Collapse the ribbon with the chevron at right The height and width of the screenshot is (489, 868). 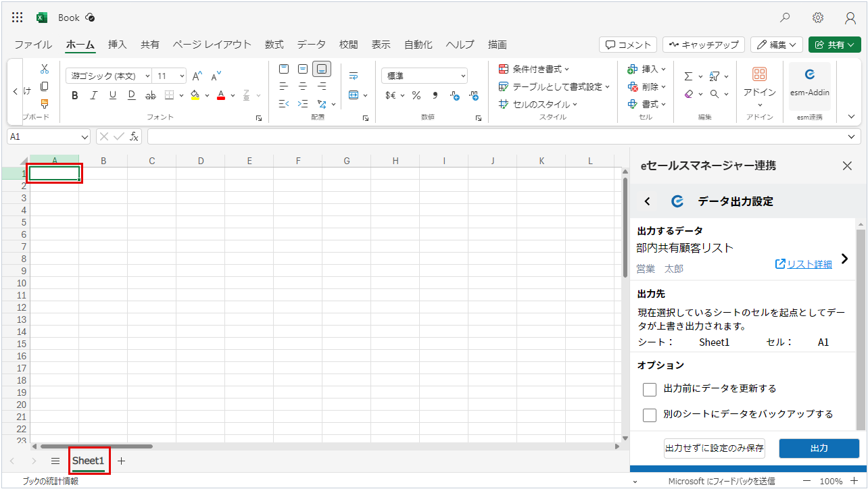[x=851, y=117]
